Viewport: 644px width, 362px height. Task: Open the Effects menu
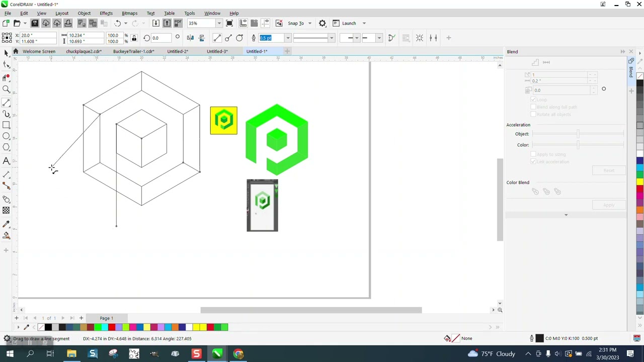pos(106,13)
